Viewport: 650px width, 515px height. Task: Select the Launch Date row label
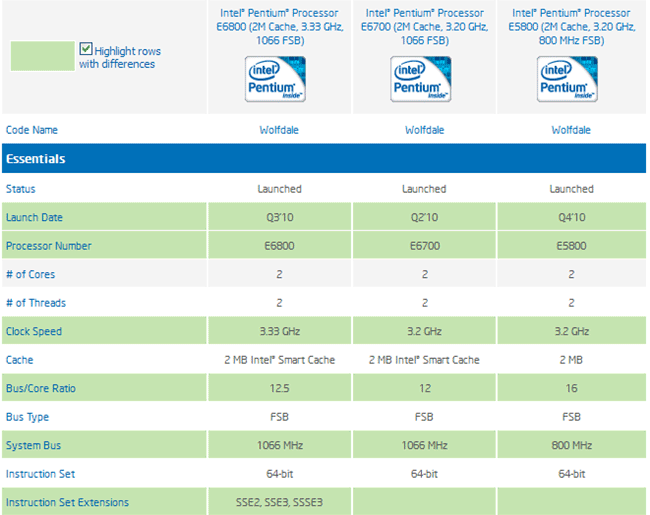click(x=34, y=217)
